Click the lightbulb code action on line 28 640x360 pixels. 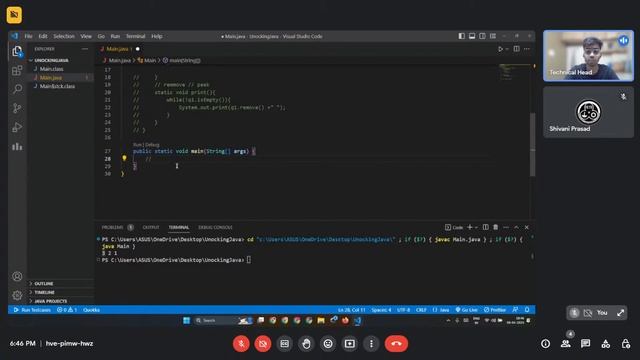pos(124,158)
